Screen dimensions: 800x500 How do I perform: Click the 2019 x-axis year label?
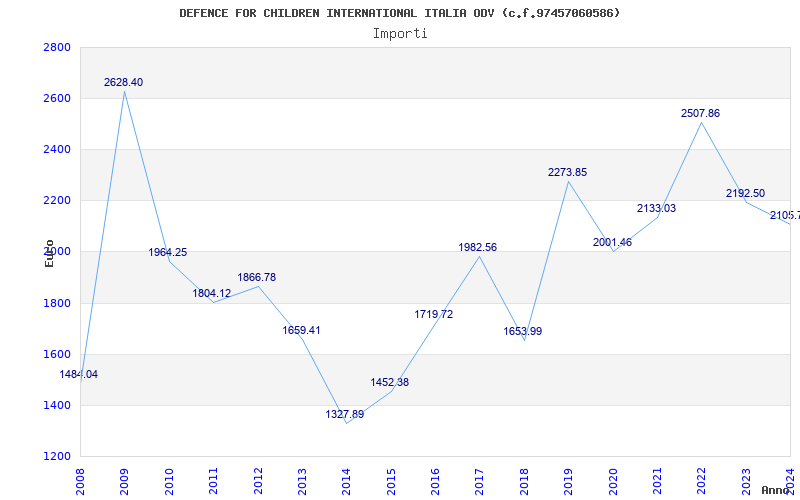(568, 481)
